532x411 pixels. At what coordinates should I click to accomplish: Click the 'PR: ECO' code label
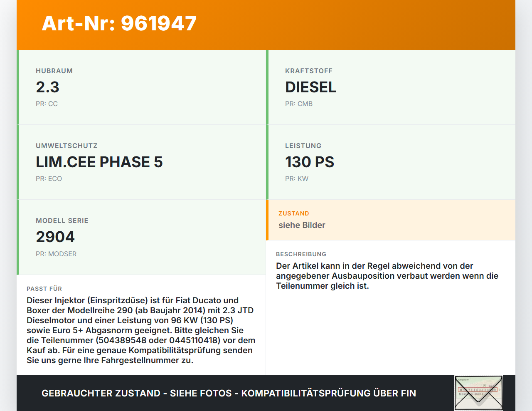49,179
